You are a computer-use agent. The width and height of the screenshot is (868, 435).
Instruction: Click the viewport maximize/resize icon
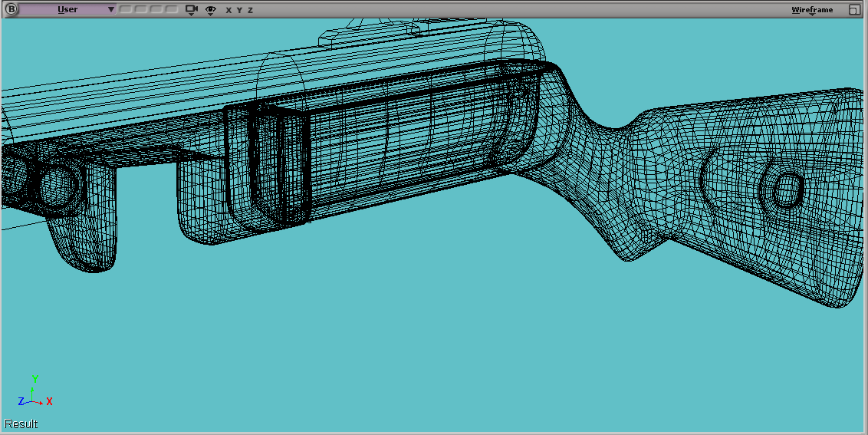tap(853, 9)
